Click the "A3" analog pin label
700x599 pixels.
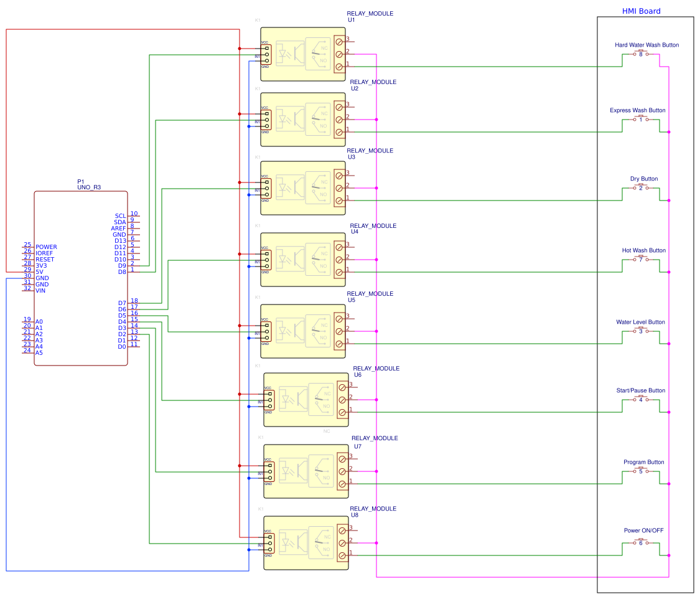(39, 341)
